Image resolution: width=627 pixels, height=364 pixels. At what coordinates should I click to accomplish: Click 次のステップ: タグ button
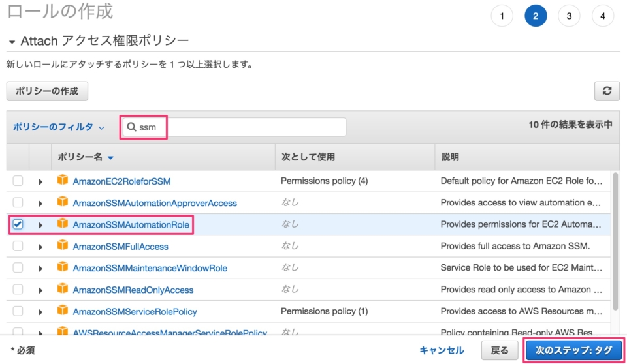point(574,350)
